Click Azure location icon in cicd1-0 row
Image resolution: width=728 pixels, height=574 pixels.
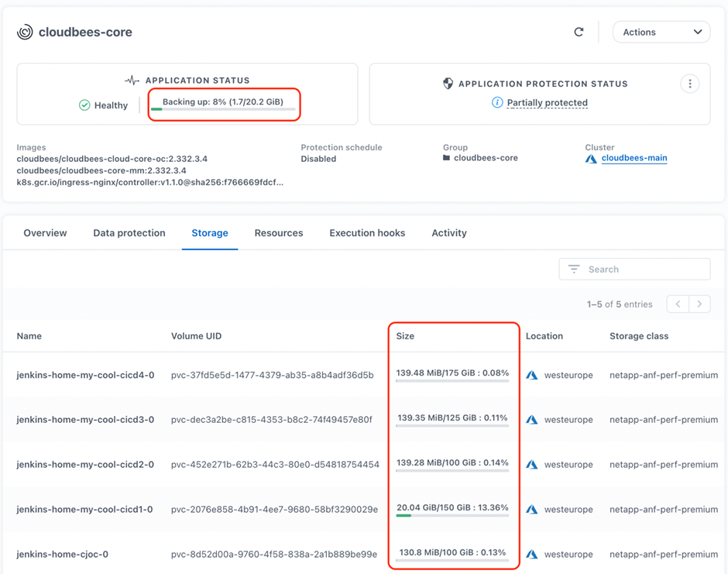[532, 510]
